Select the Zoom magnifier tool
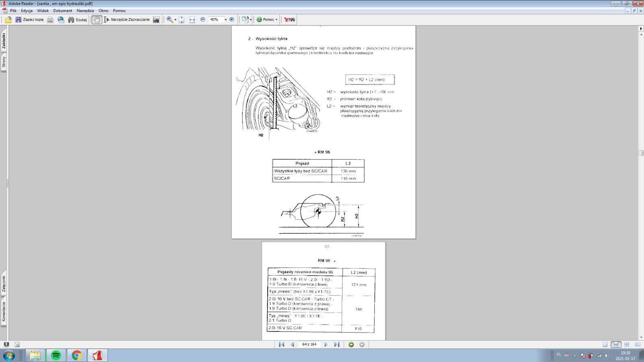Image resolution: width=644 pixels, height=362 pixels. click(x=170, y=19)
